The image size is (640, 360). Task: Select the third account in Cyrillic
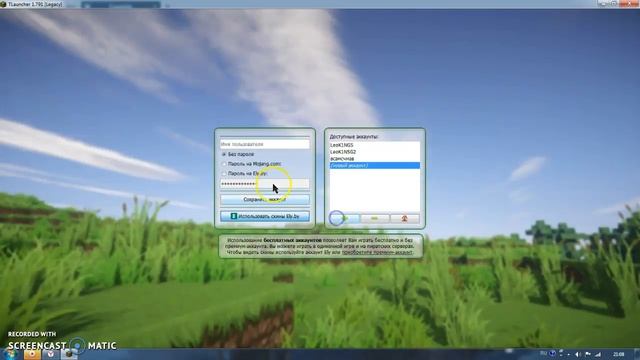(x=375, y=158)
